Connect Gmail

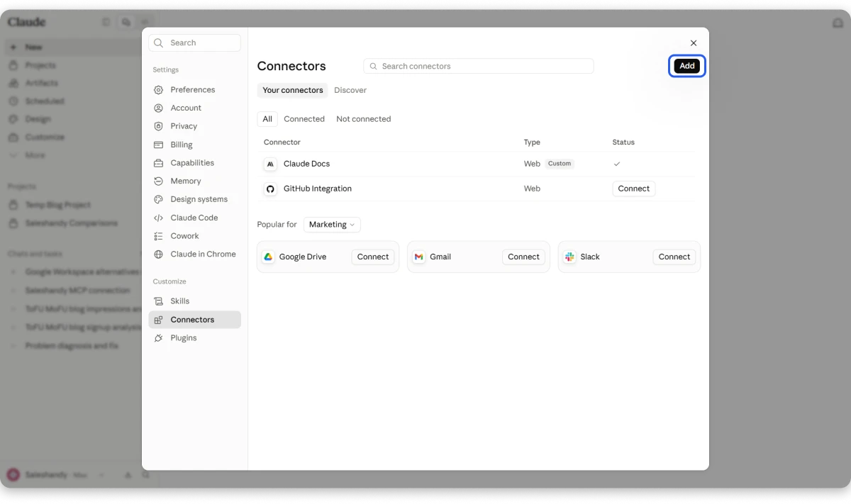coord(524,257)
